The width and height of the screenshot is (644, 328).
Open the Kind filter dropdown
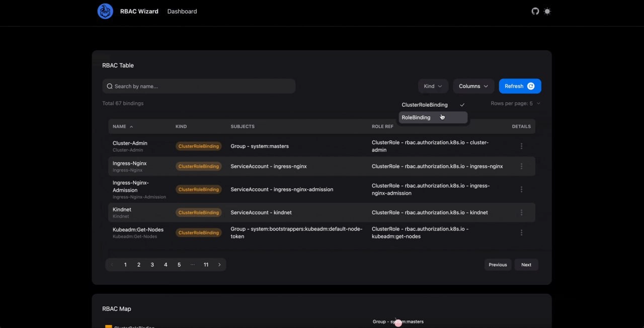pyautogui.click(x=433, y=86)
